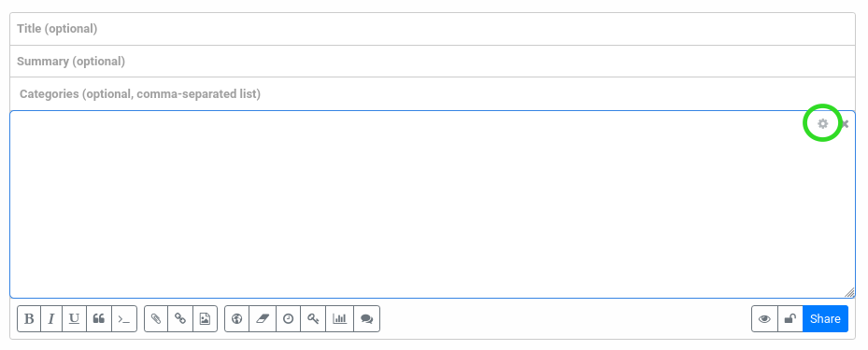This screenshot has width=868, height=350.
Task: Close the editor with the x icon
Action: 845,124
